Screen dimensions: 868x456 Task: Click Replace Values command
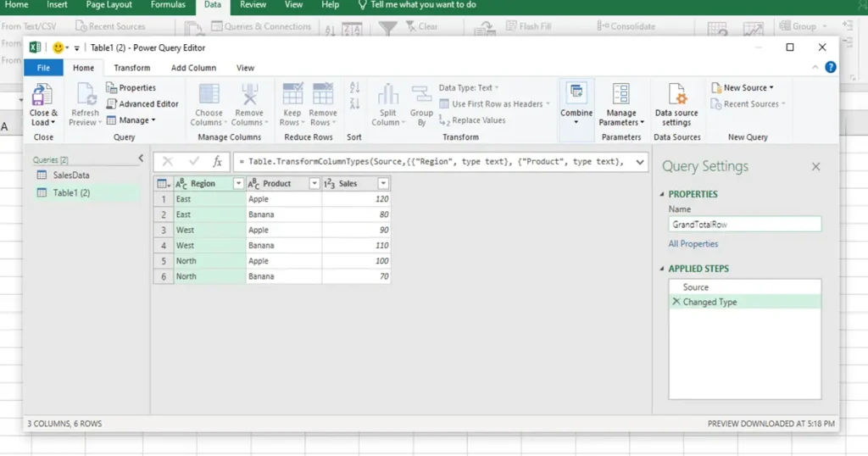(x=472, y=120)
